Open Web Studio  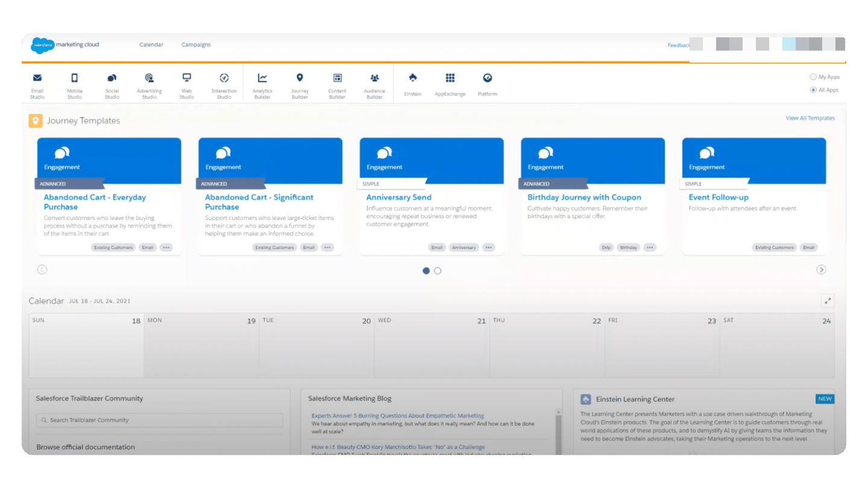(187, 86)
